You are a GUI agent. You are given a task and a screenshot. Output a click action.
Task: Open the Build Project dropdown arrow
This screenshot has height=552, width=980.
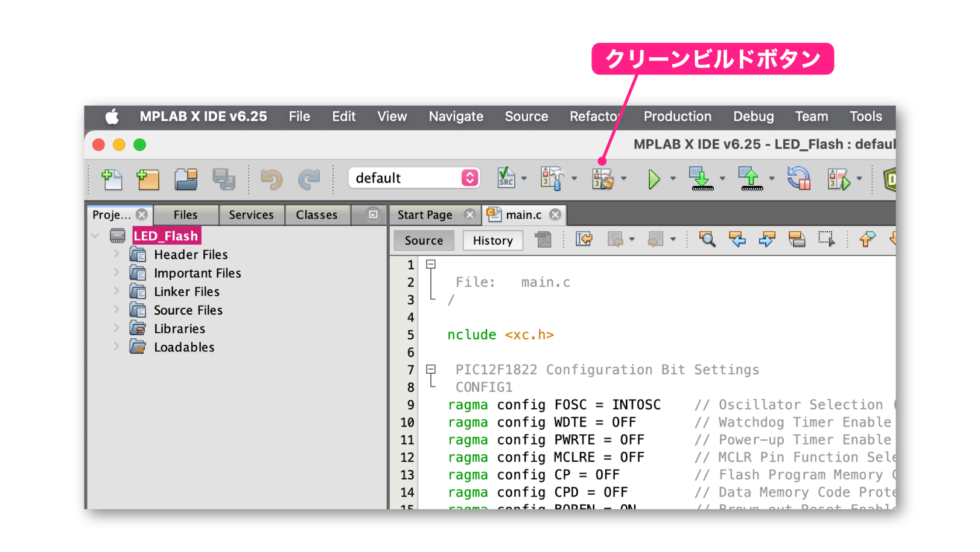pos(574,178)
